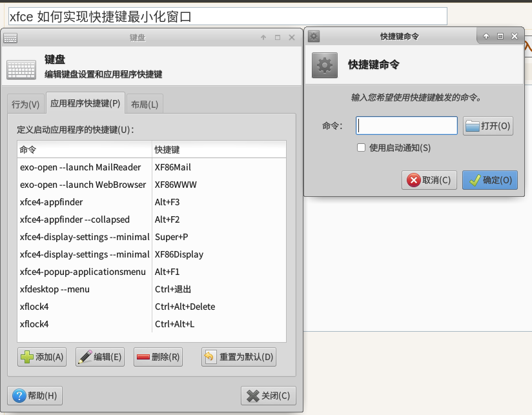Roll up the 键盘 window with arrow icon

[263, 37]
